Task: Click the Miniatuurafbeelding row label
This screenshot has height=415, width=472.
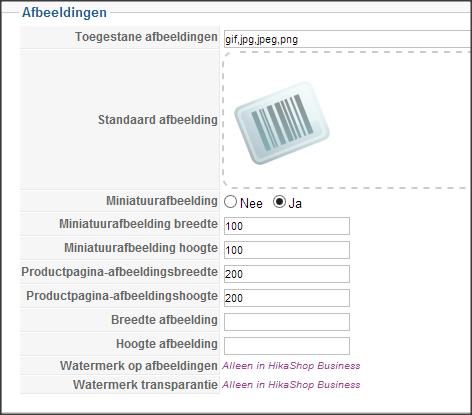Action: [x=162, y=201]
